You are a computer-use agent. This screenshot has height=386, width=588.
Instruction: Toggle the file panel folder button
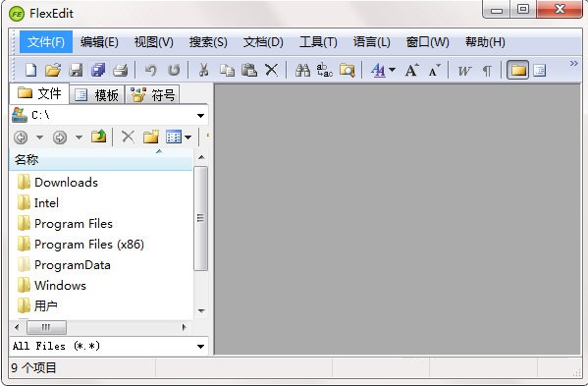pos(518,70)
